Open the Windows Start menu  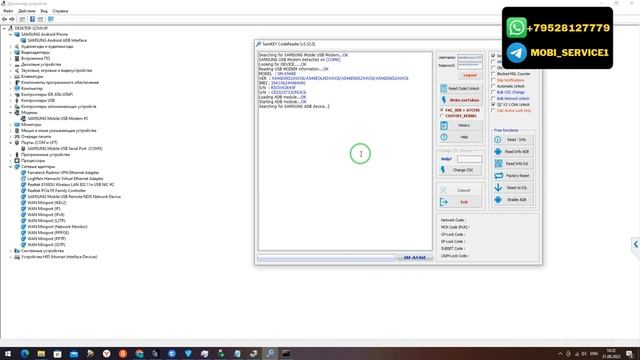(x=8, y=354)
